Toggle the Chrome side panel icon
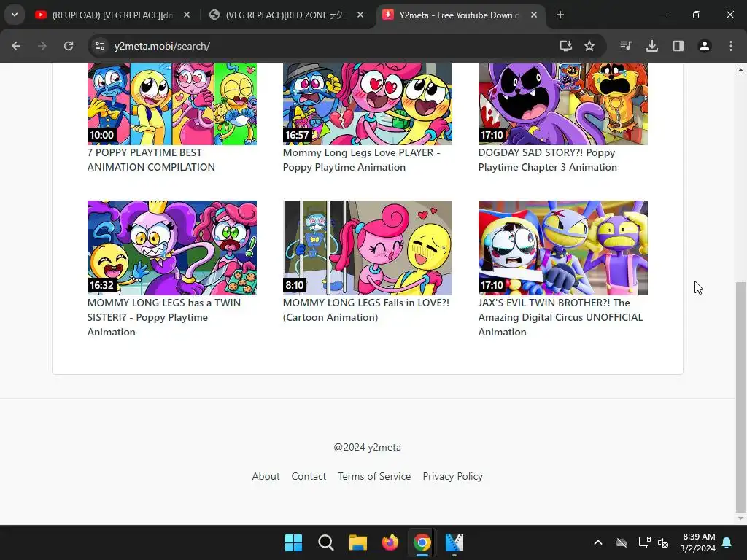 pos(678,46)
